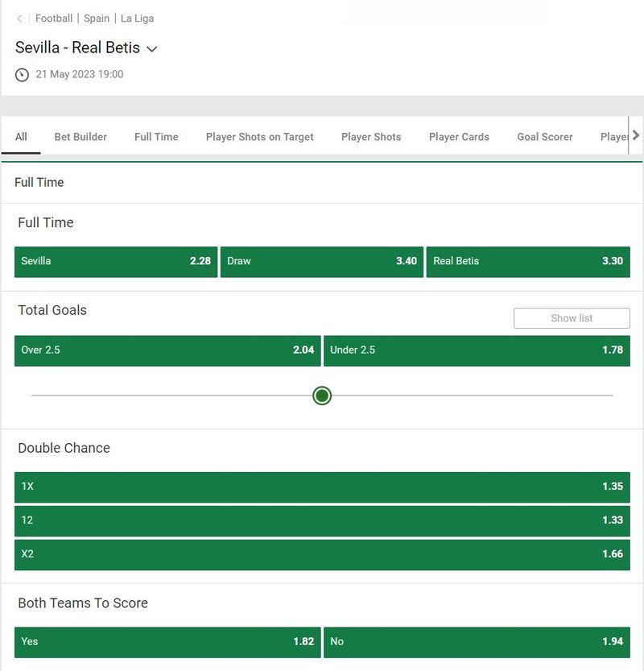Click the Double Chance market heading

pyautogui.click(x=64, y=448)
